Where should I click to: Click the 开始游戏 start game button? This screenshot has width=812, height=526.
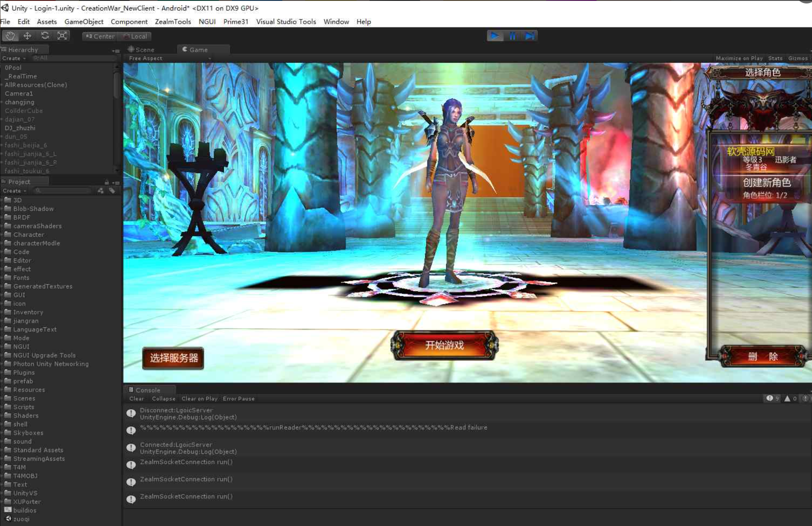tap(444, 345)
